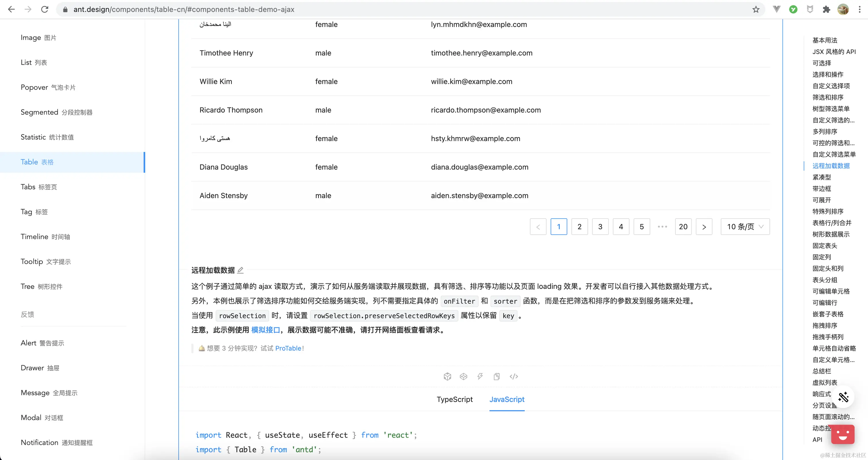Jump forward via pagination ellipsis

pyautogui.click(x=662, y=227)
